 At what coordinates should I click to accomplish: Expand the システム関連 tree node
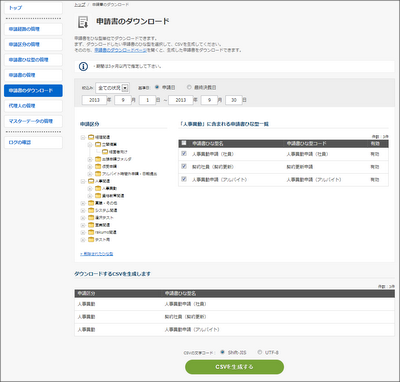point(83,211)
